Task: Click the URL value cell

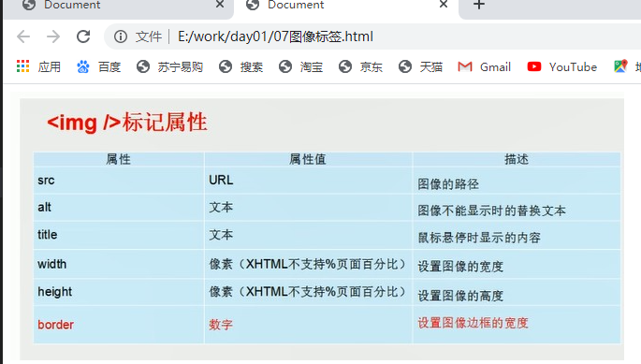Action: [x=308, y=181]
